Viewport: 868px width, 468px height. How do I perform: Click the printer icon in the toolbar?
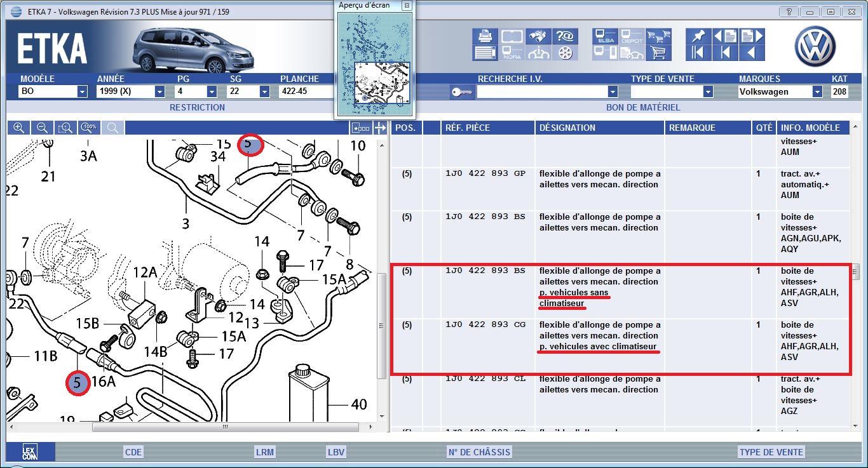click(x=485, y=36)
